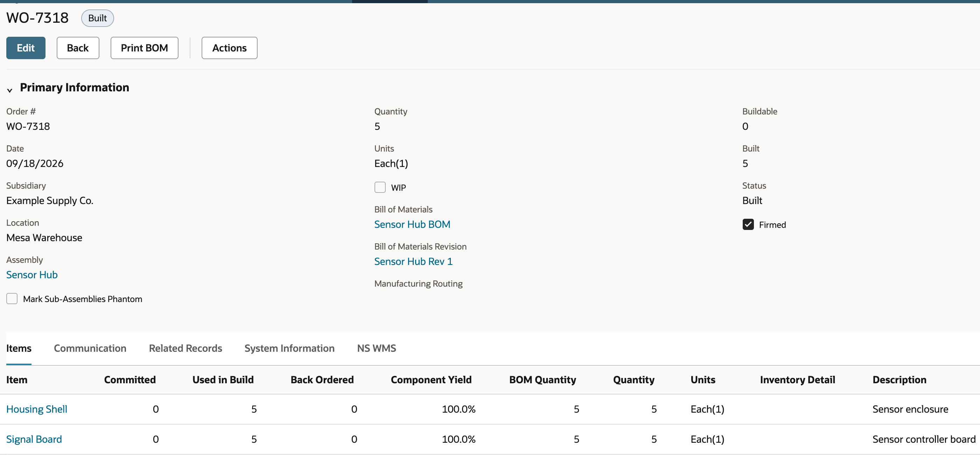Click the Description column header
The height and width of the screenshot is (455, 980).
pos(899,380)
